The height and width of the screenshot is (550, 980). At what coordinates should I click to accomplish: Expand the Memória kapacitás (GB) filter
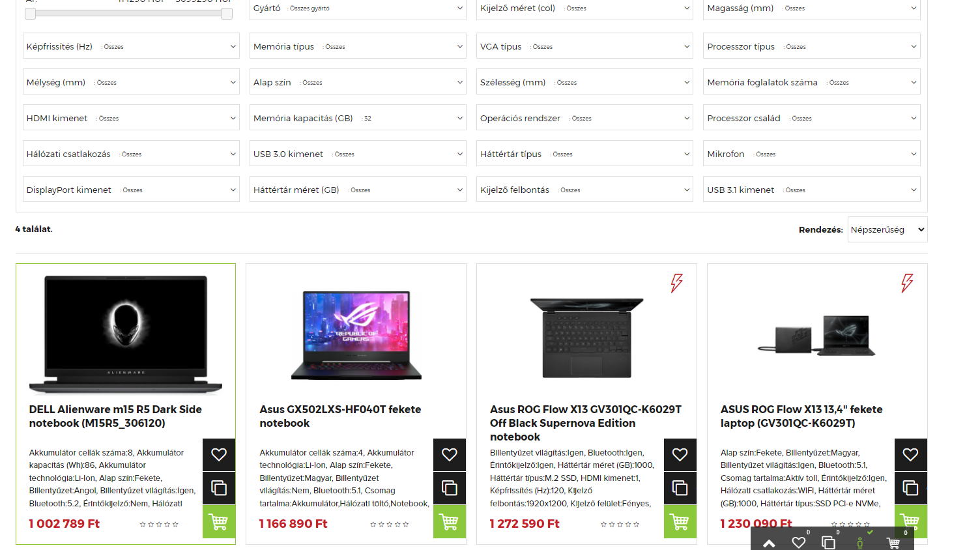coord(358,118)
